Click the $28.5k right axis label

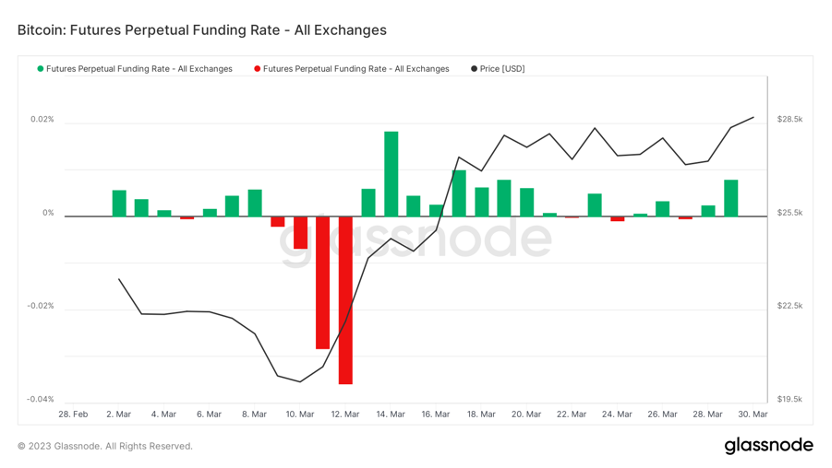[790, 120]
